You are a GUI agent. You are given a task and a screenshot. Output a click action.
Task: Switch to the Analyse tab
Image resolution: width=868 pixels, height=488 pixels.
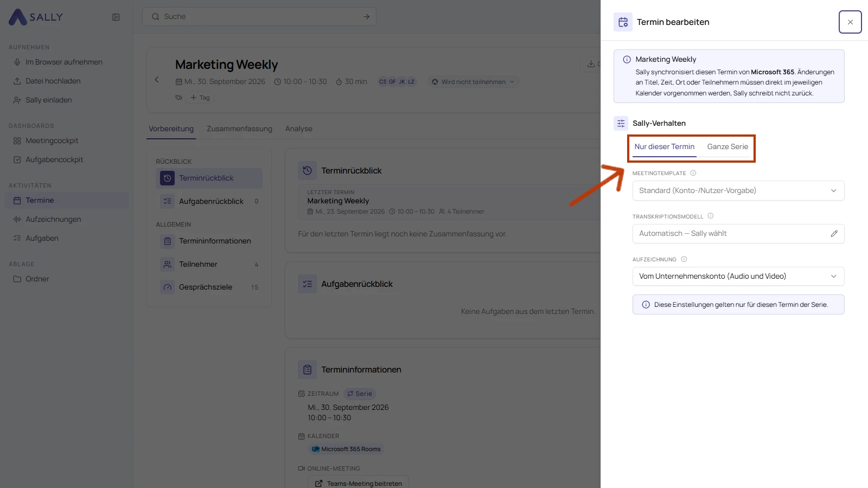point(299,129)
